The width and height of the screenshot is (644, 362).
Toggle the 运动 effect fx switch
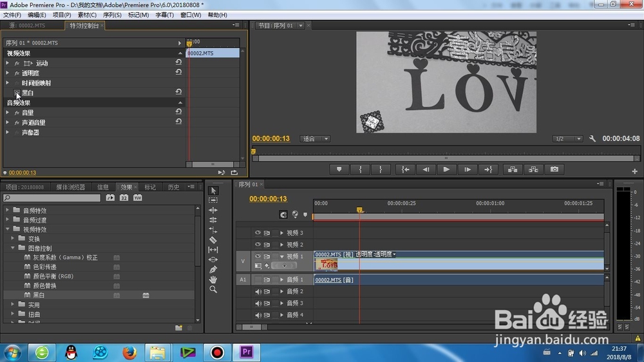point(17,63)
